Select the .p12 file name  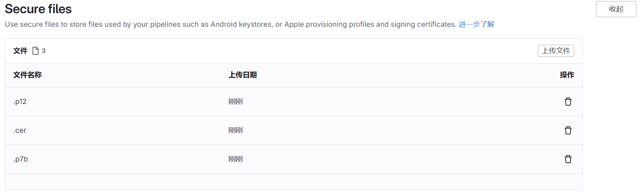pyautogui.click(x=20, y=102)
